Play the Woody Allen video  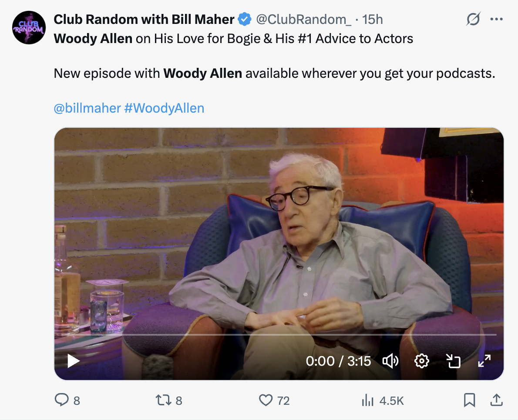[x=73, y=361]
